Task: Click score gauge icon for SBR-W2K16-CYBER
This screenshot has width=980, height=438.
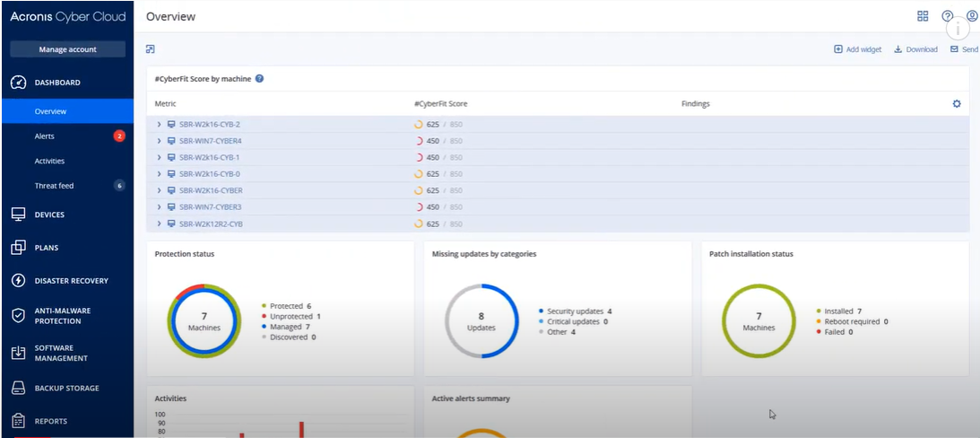Action: [419, 190]
